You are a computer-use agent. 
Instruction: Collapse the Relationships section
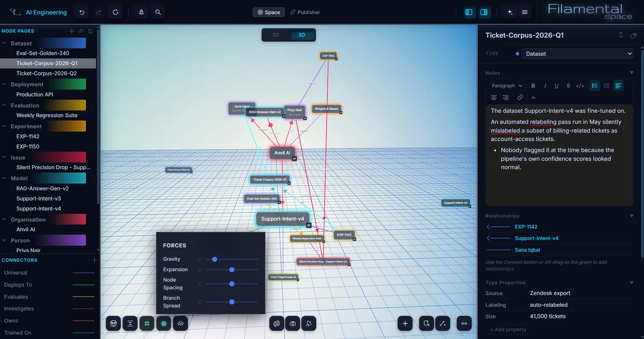(x=632, y=216)
